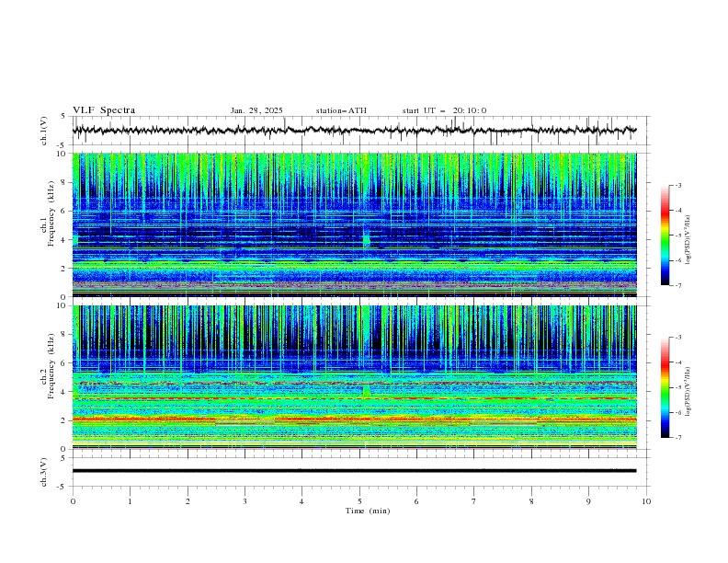Image resolution: width=728 pixels, height=563 pixels.
Task: Click the ch.3 flat black waveform trace
Action: point(355,471)
